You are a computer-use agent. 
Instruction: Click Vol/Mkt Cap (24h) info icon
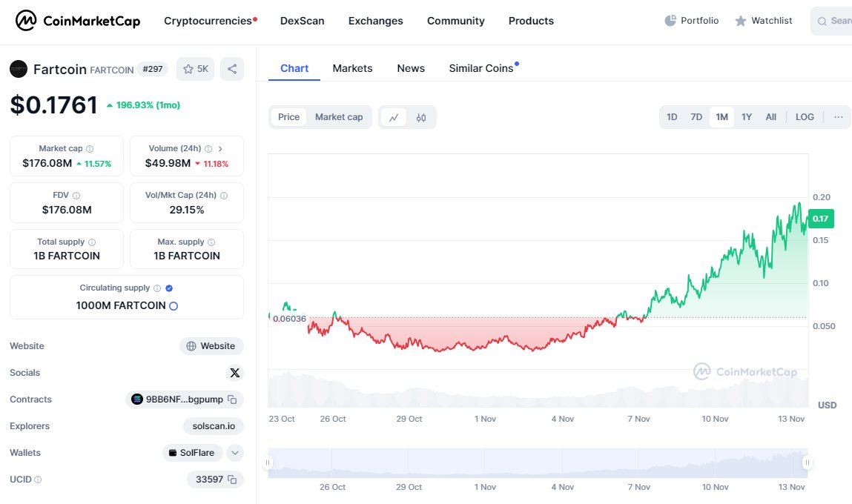tap(224, 196)
